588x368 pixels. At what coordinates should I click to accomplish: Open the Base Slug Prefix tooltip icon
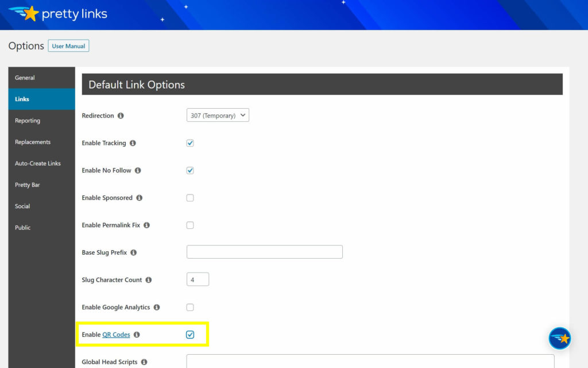(x=133, y=252)
